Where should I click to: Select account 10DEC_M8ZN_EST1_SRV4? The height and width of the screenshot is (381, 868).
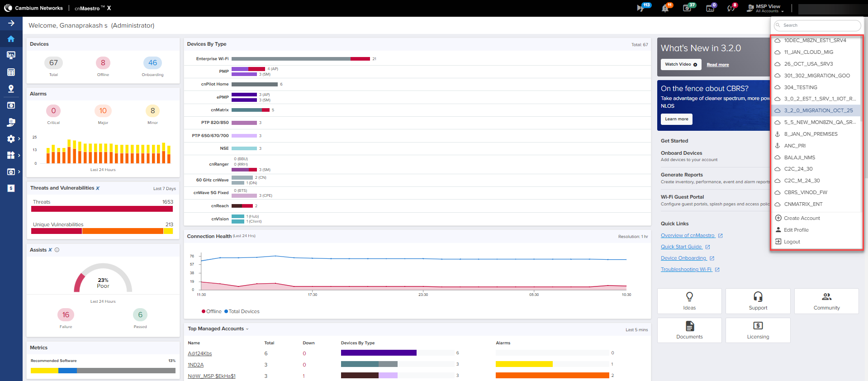click(816, 40)
